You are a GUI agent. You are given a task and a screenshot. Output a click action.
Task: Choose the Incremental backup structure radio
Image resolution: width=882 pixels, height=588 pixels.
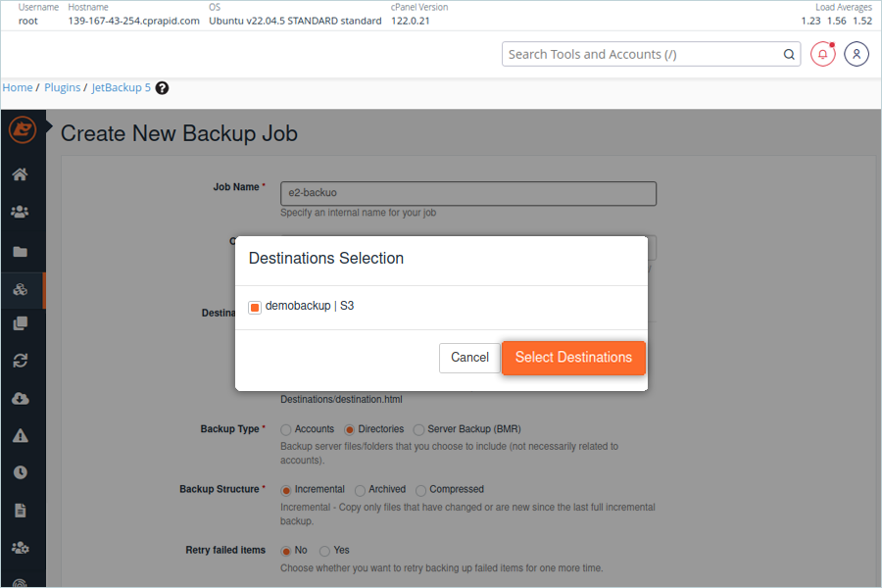pos(286,490)
